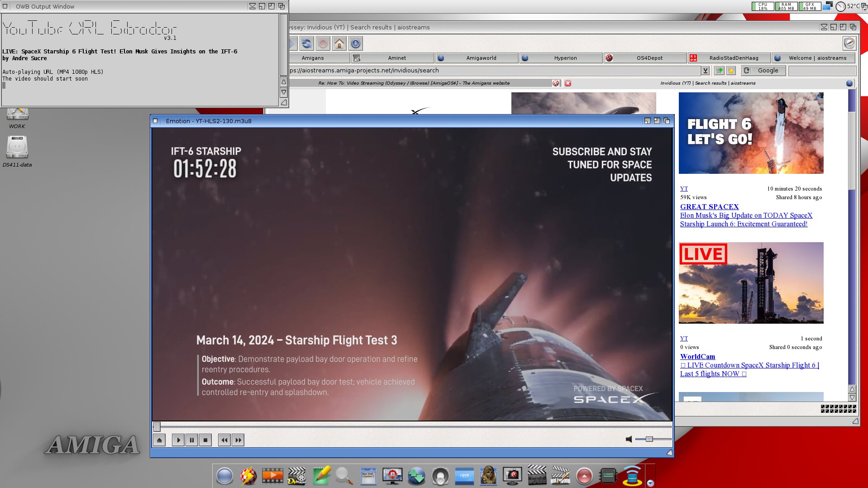Click YT link above 0 views
Screen dimensions: 868x488
[684, 338]
